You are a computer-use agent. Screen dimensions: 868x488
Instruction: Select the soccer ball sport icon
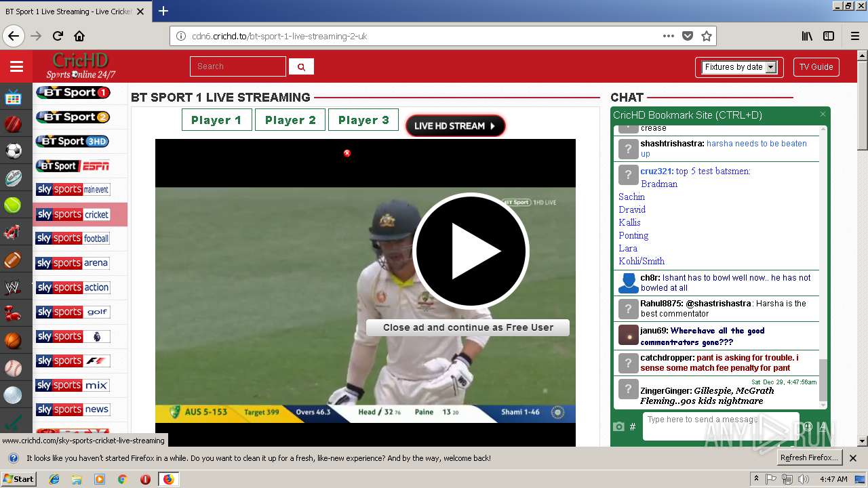tap(13, 151)
